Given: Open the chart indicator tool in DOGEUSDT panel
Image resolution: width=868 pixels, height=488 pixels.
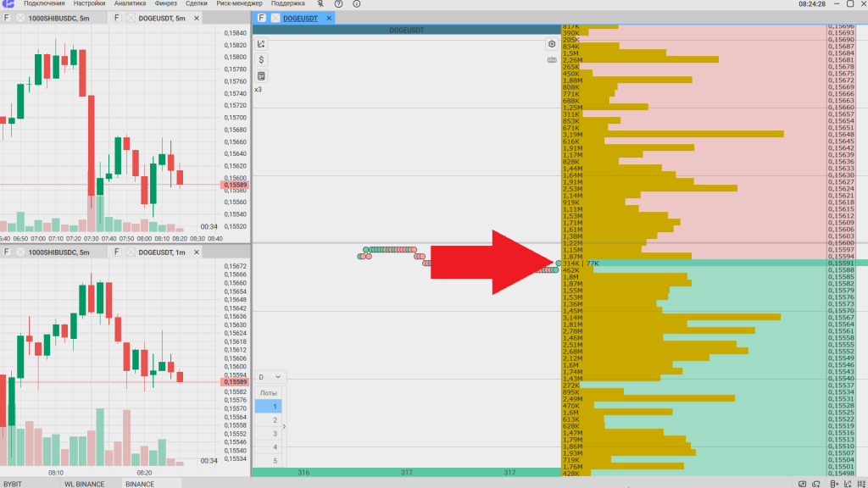Looking at the screenshot, I should 261,44.
